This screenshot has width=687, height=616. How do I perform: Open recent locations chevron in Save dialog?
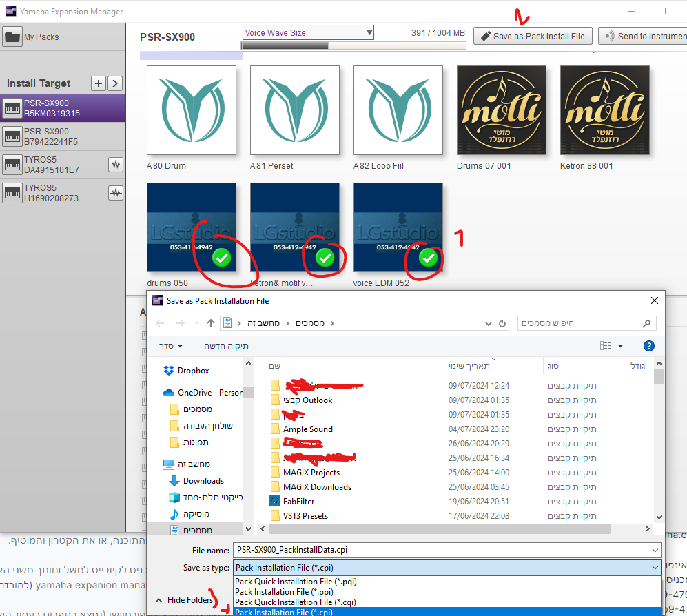pyautogui.click(x=196, y=323)
